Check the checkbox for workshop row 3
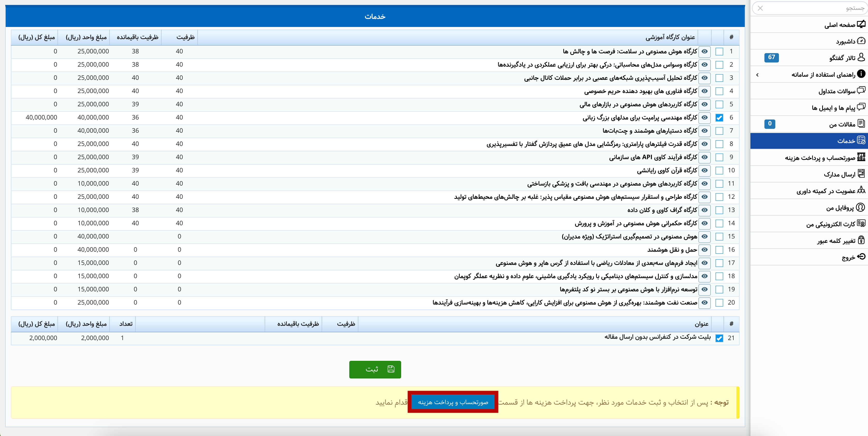Image resolution: width=868 pixels, height=436 pixels. point(719,78)
